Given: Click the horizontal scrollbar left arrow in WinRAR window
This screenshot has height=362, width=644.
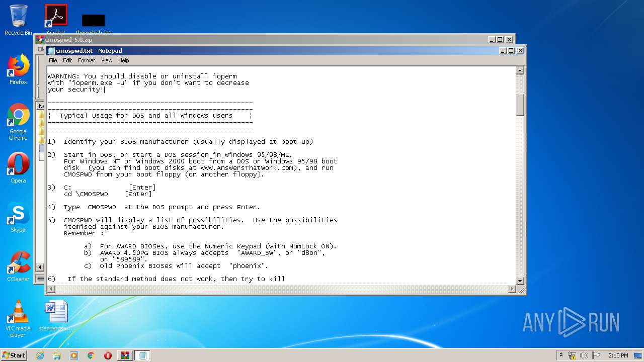Looking at the screenshot, I should 40,267.
